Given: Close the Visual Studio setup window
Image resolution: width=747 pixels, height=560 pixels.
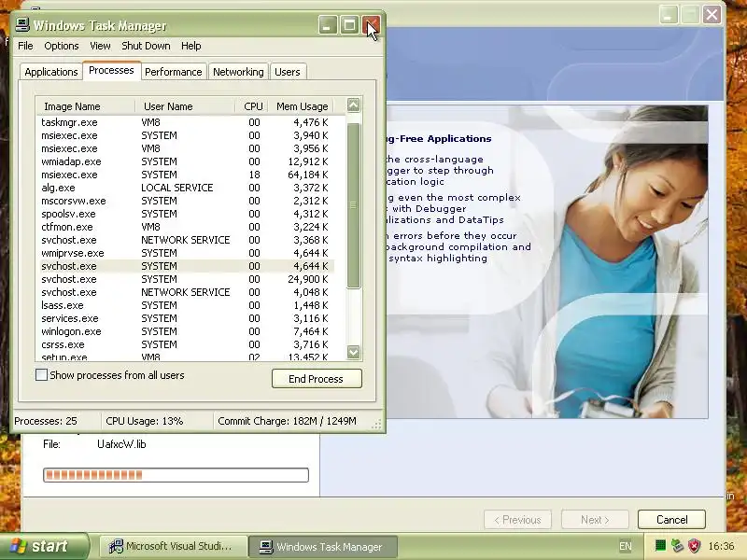Looking at the screenshot, I should [x=712, y=14].
